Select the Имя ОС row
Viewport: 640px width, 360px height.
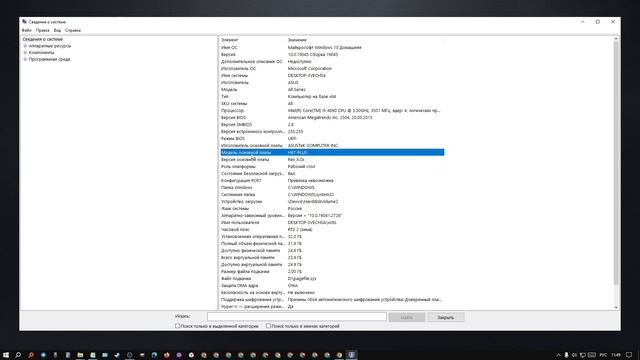pyautogui.click(x=332, y=47)
